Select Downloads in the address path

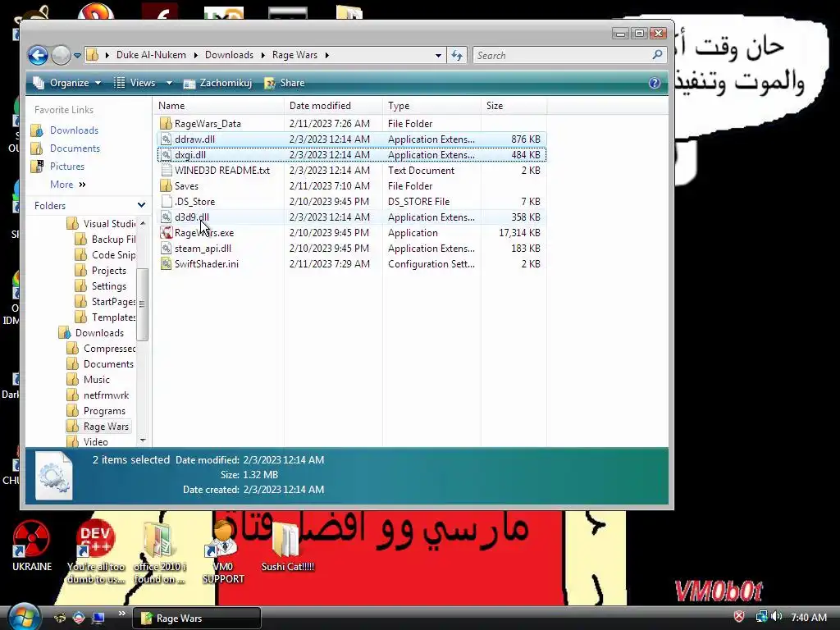coord(229,55)
